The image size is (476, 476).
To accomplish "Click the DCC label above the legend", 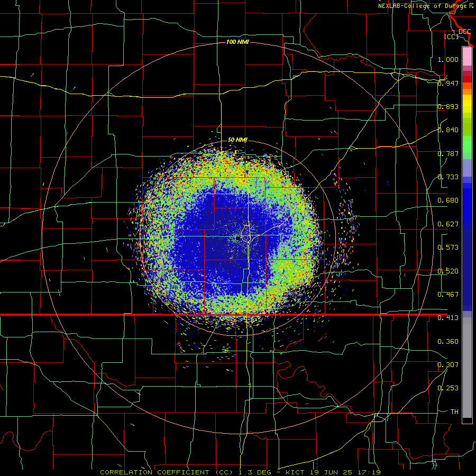I will pyautogui.click(x=464, y=32).
